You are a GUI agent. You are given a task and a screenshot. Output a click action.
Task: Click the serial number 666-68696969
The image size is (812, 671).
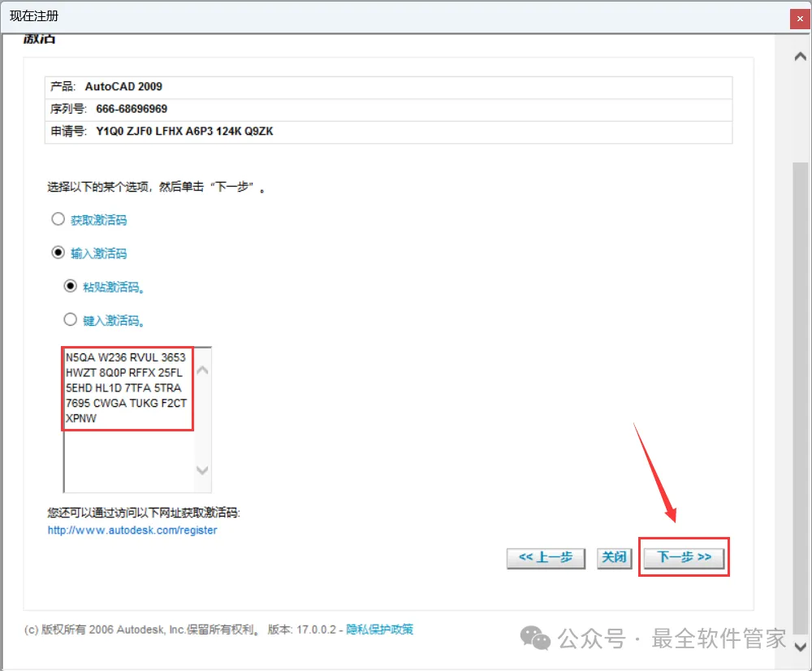[x=132, y=109]
